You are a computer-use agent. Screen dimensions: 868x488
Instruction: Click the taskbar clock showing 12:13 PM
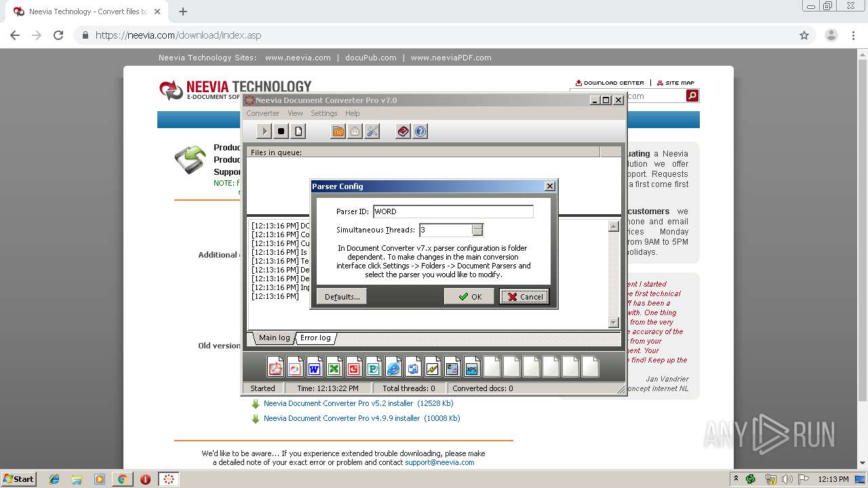[832, 479]
